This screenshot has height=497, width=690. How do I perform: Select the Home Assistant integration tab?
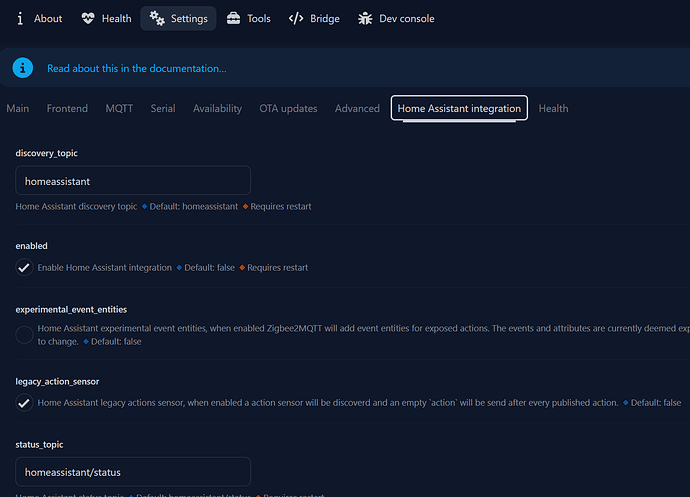coord(459,108)
